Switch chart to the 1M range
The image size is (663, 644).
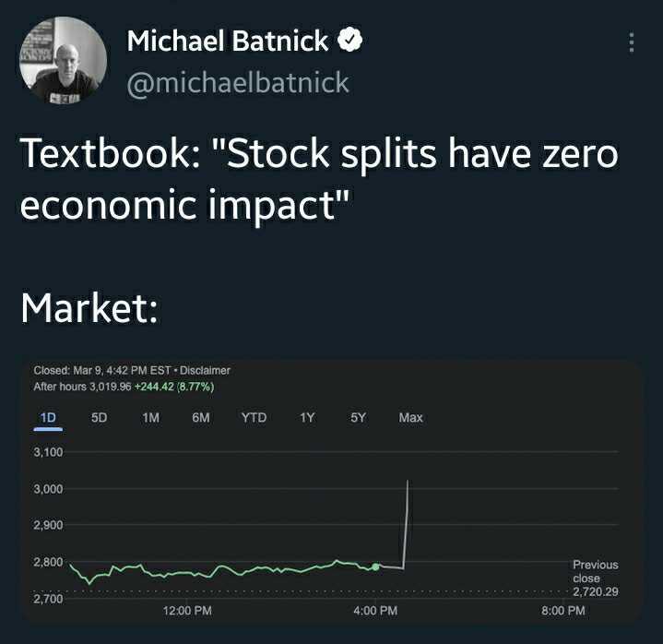(151, 418)
